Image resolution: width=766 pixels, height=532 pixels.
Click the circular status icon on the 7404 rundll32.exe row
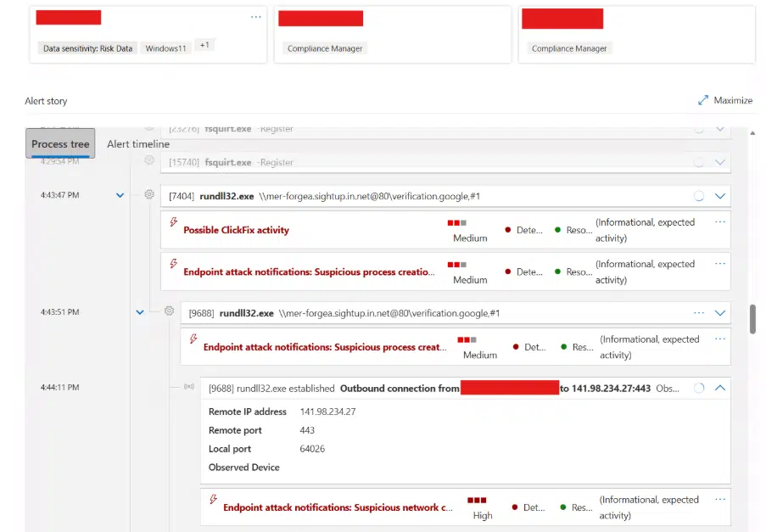click(x=698, y=195)
